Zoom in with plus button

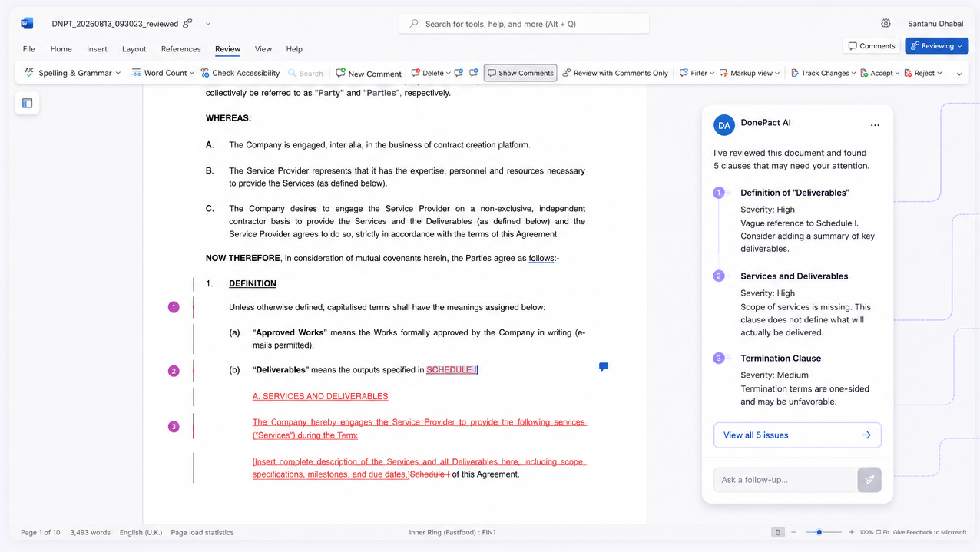coord(851,532)
